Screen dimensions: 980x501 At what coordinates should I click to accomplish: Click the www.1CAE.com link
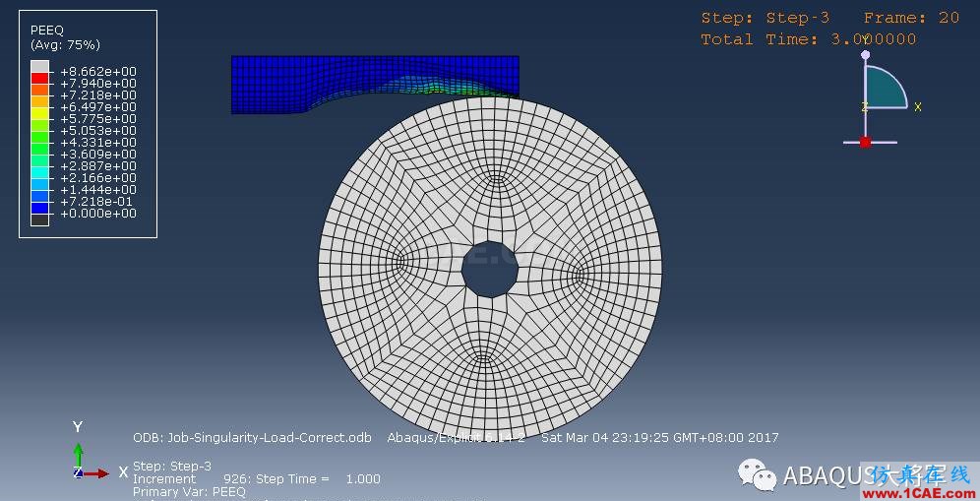click(x=917, y=493)
